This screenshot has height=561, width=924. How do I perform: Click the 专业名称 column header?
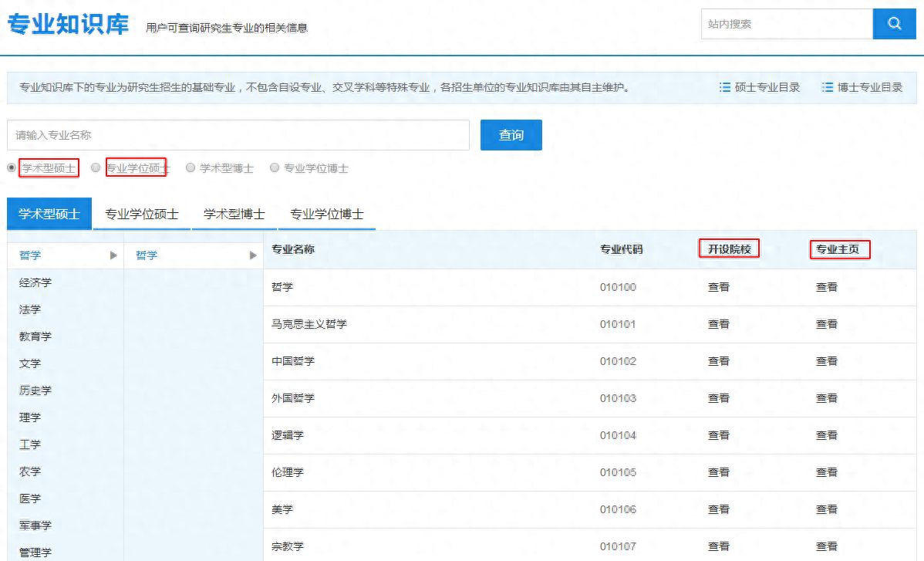pos(293,249)
